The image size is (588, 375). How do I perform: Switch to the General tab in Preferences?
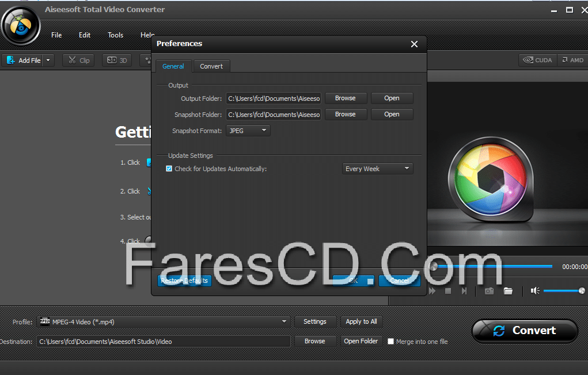pyautogui.click(x=173, y=66)
